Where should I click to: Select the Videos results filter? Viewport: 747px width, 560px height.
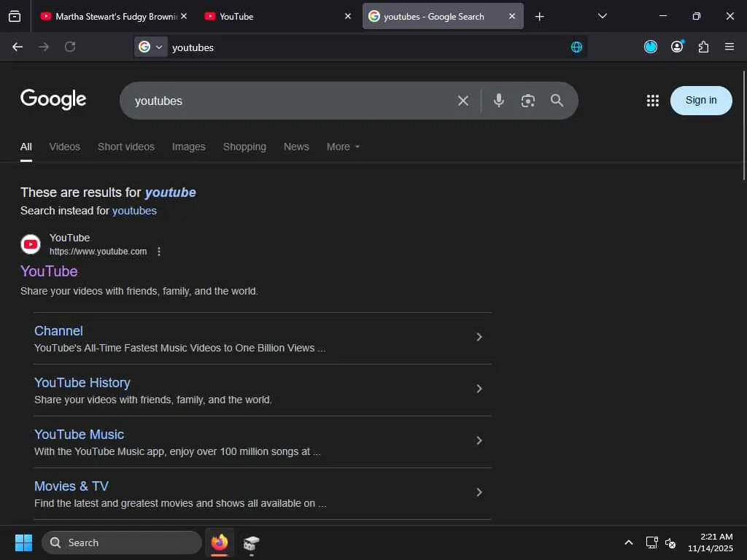pyautogui.click(x=65, y=147)
